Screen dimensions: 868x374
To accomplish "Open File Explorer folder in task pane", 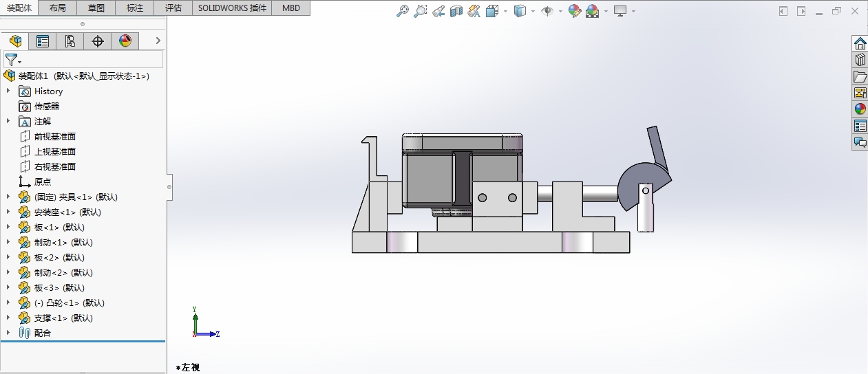I will 860,76.
